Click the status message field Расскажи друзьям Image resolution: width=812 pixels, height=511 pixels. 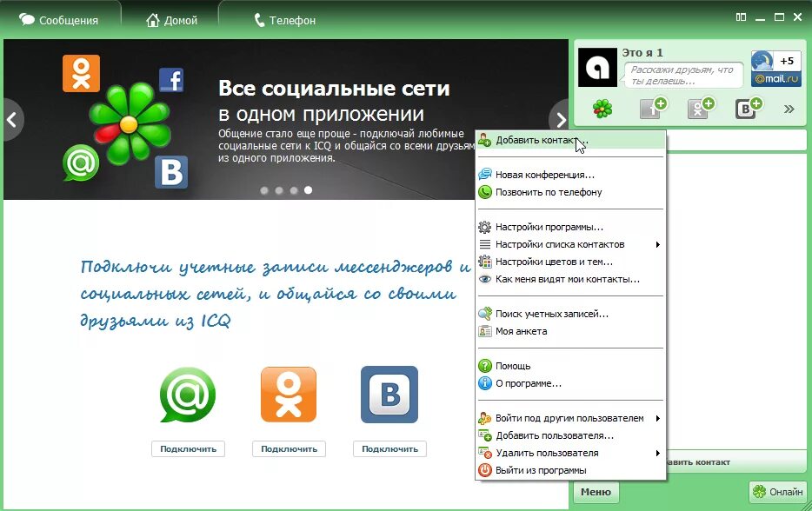[x=683, y=75]
